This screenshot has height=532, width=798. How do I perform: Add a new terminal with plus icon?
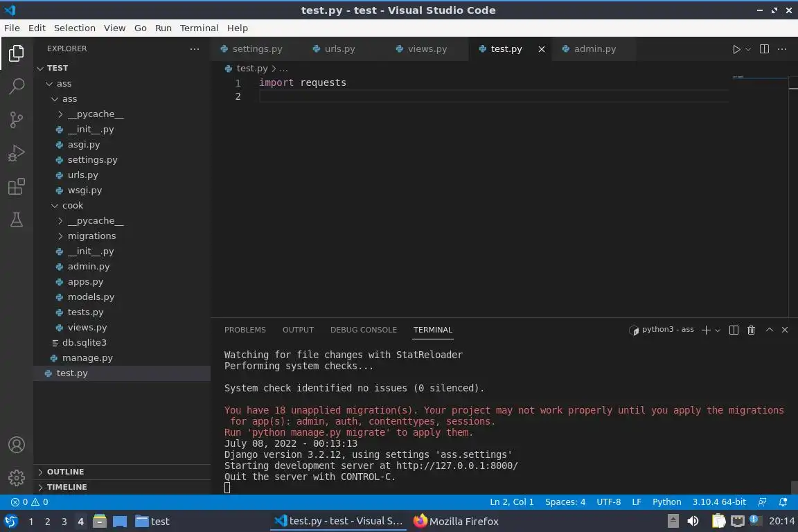tap(706, 330)
